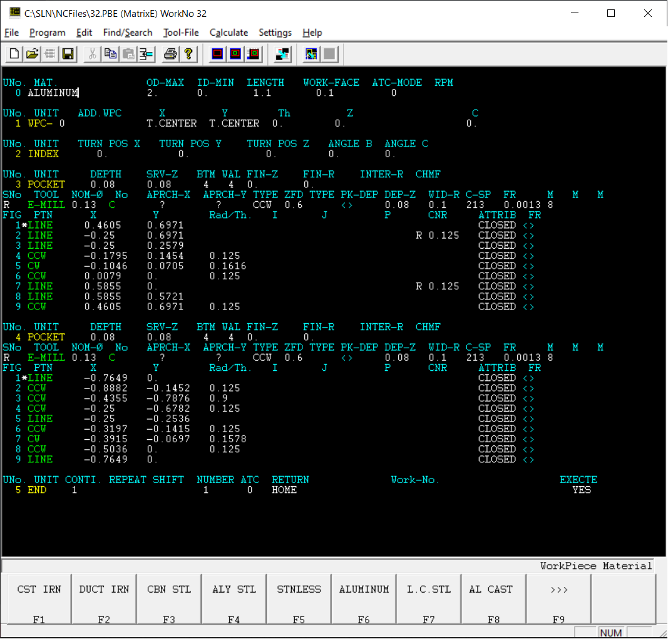
Task: Paste with the clipboard icon
Action: point(128,54)
